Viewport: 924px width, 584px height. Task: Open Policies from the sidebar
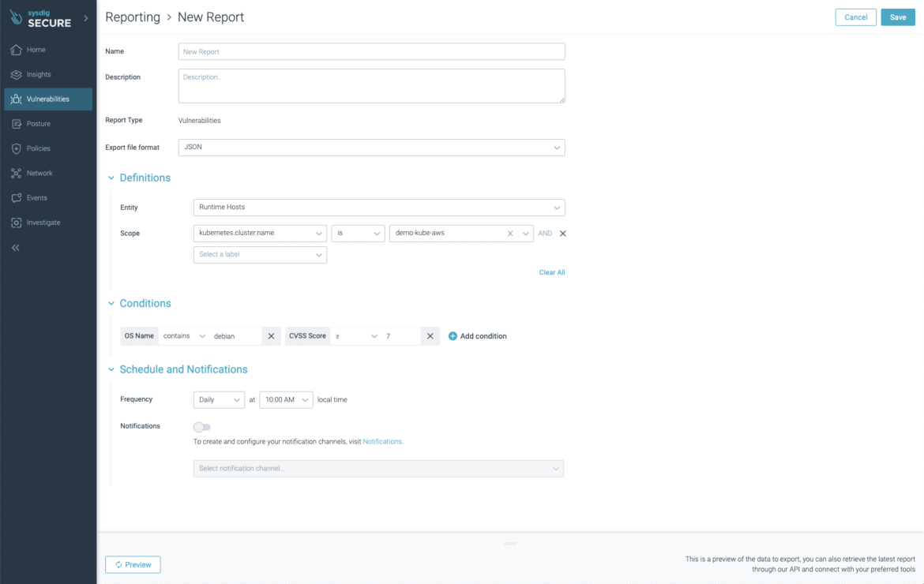click(48, 149)
